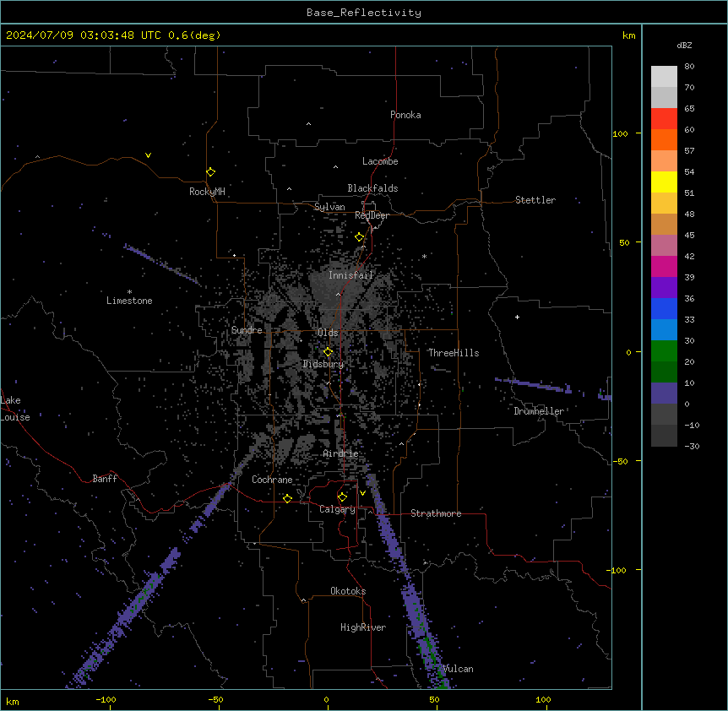The height and width of the screenshot is (711, 728).
Task: Pick the bright yellow 51-54 dBZ swatch
Action: (664, 182)
